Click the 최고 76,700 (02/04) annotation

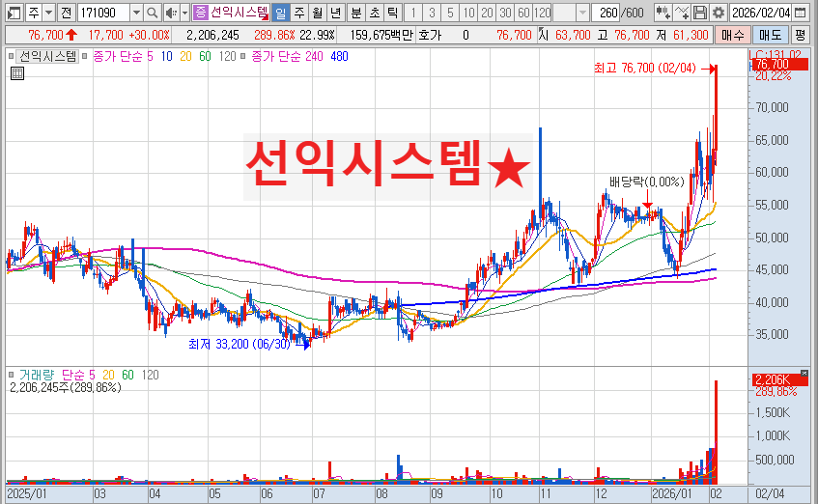pos(645,68)
